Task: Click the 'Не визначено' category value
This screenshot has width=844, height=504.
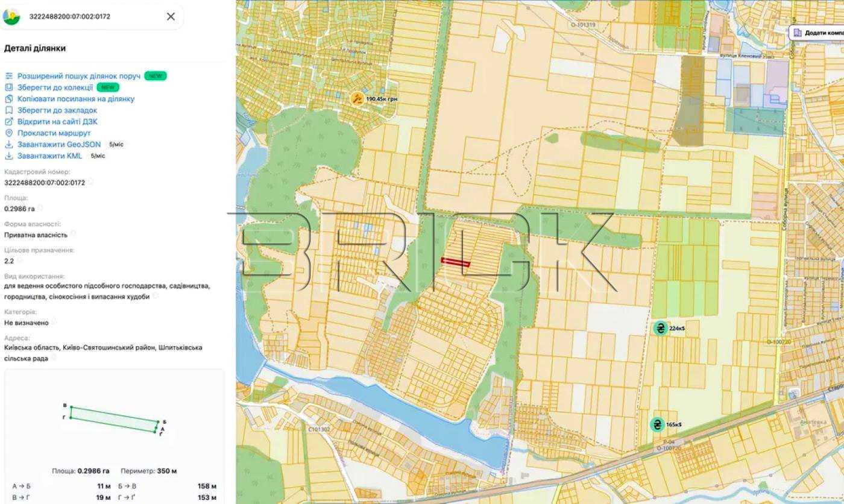Action: (x=27, y=323)
